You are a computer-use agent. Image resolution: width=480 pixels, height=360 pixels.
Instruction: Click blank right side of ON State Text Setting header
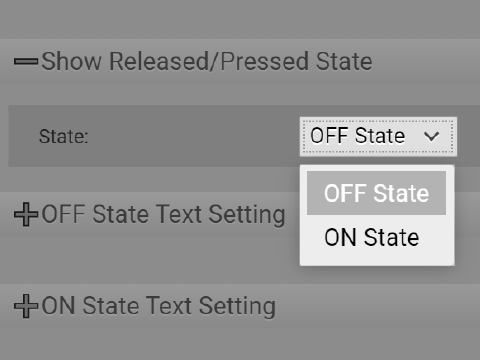tap(377, 306)
